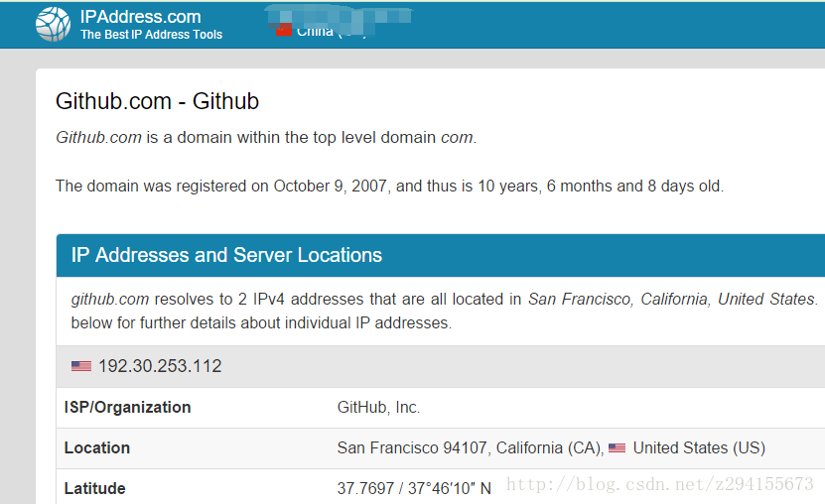
Task: Click the 'IP Addresses and Server Locations' header
Action: coord(226,255)
